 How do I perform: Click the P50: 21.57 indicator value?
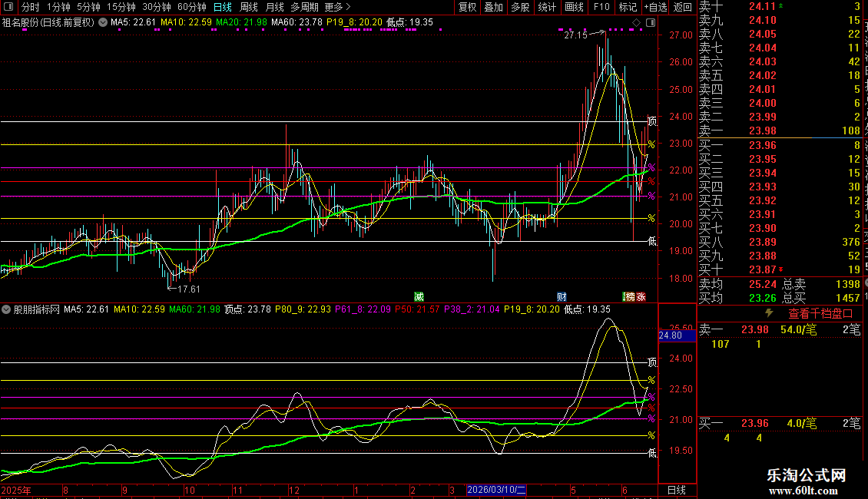click(x=417, y=309)
